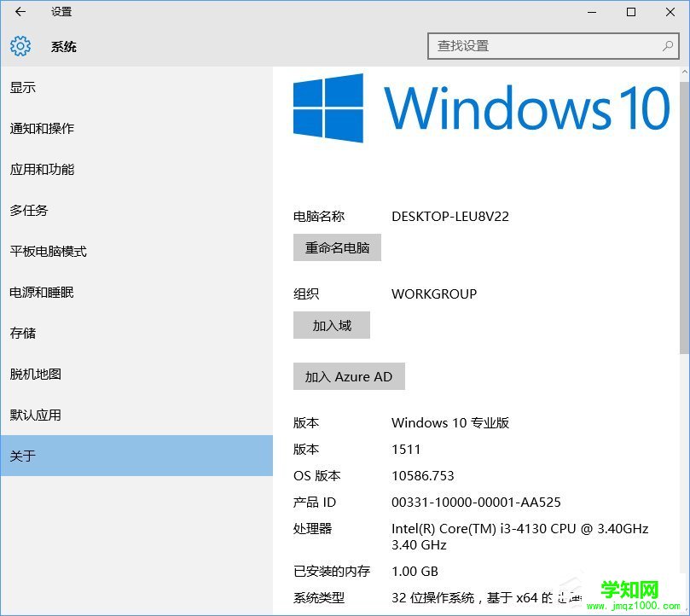Screen dimensions: 690x616
Task: Select 电源和睡眠 in the sidebar
Action: 136,293
